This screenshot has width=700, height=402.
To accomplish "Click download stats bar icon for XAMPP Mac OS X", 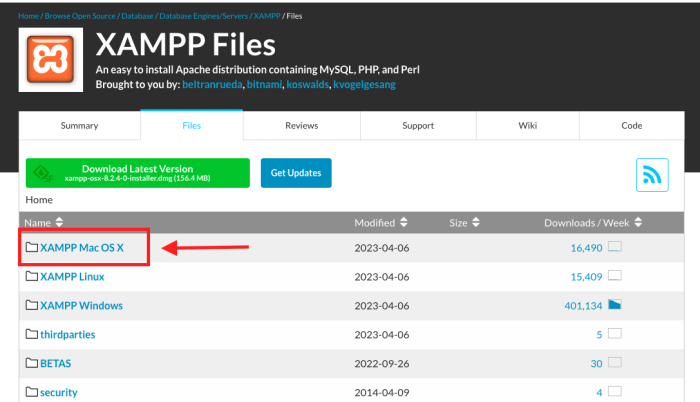I will click(615, 247).
